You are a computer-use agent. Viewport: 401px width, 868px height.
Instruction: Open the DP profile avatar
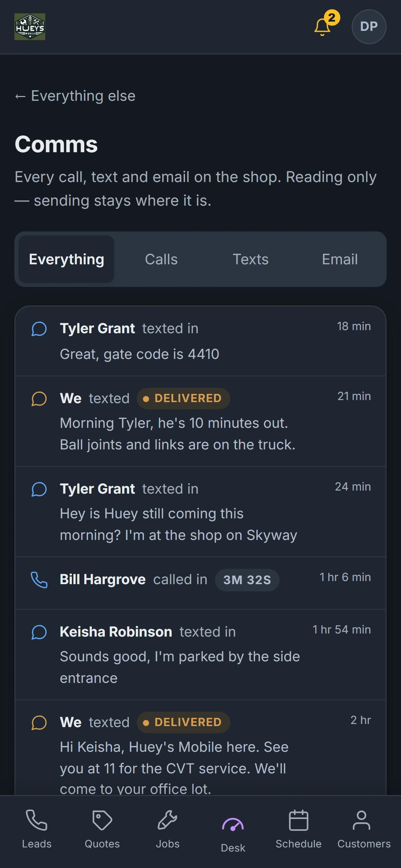[x=369, y=27]
